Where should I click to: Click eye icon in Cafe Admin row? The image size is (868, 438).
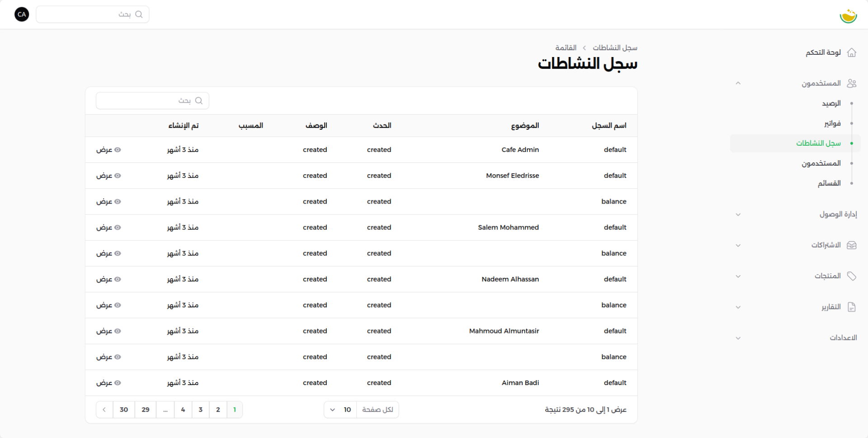[x=118, y=150]
